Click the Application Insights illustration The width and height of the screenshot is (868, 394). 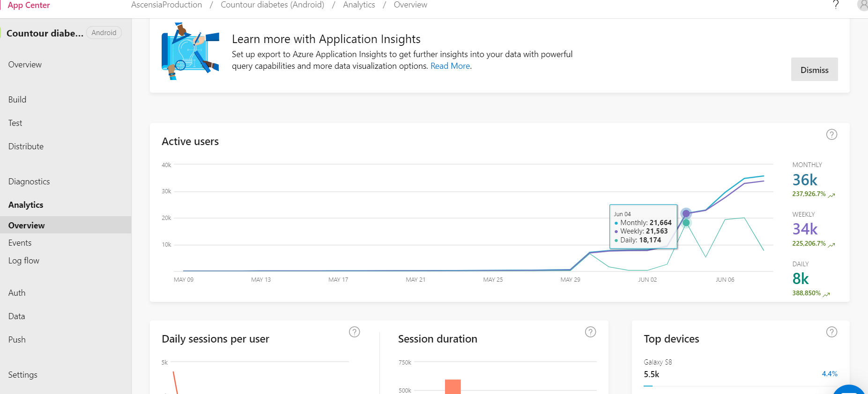point(190,51)
